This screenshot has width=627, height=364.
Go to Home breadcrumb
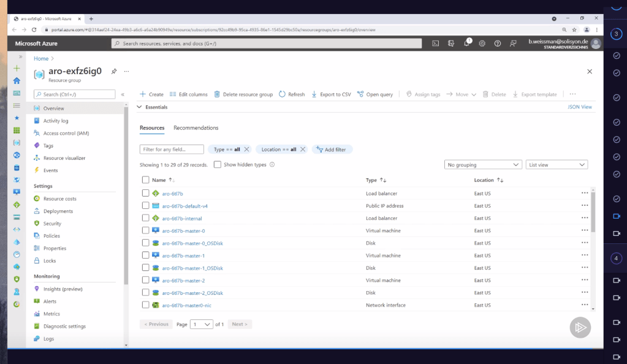(41, 58)
